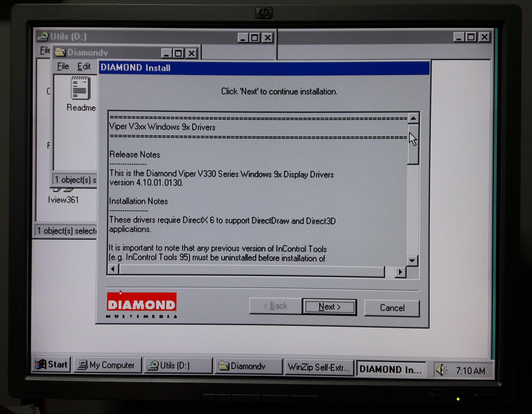
Task: Click 'Viper V3xx Windows 9x Drivers' text line
Action: pos(162,127)
